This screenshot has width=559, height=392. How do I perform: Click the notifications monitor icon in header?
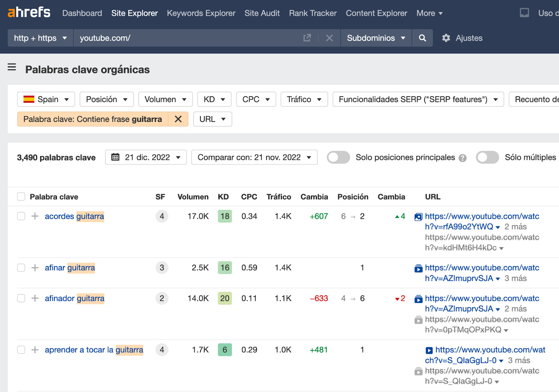(x=524, y=13)
